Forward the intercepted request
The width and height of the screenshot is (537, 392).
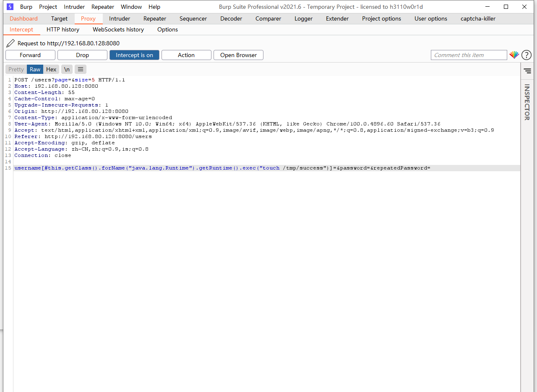tap(30, 55)
